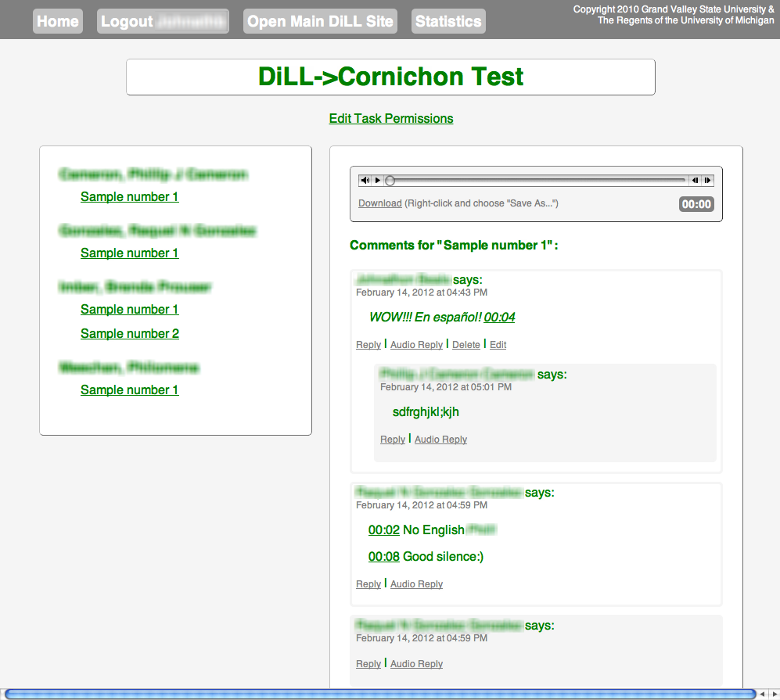Reply to the sdfrghjkl;kjh comment
The width and height of the screenshot is (780, 700).
393,440
